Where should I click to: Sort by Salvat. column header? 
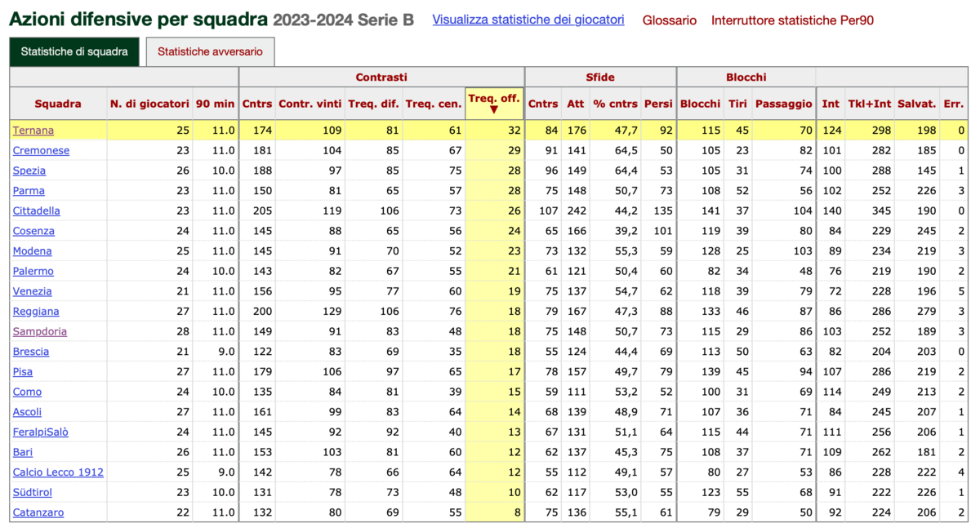click(x=917, y=104)
